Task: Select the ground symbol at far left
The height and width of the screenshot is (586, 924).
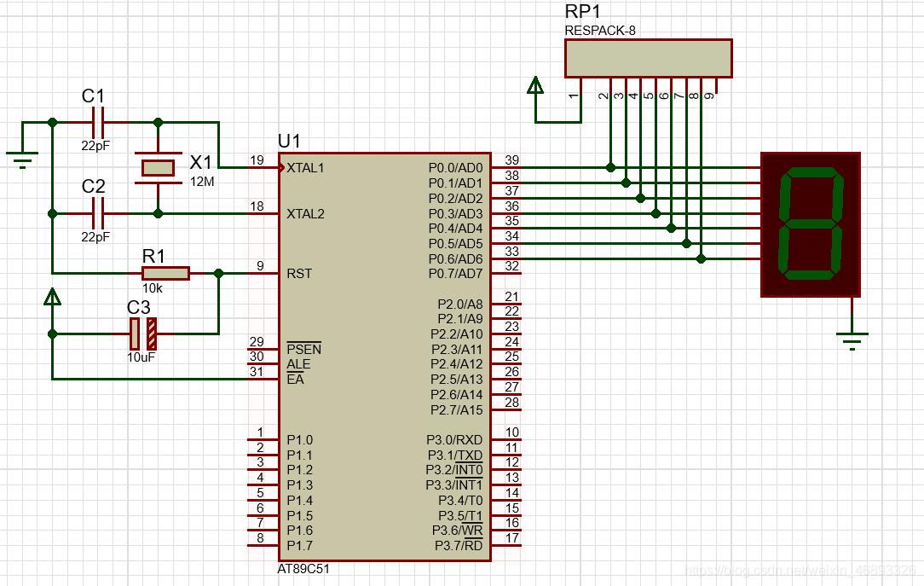Action: tap(21, 157)
